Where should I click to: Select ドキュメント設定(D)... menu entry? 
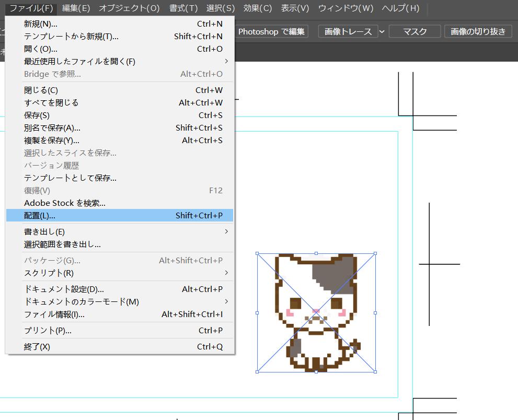click(x=64, y=289)
